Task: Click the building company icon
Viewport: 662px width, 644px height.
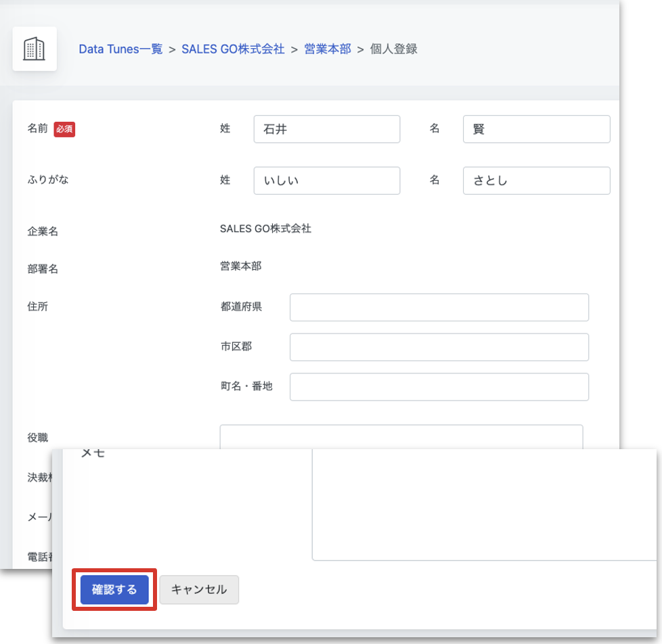Action: pos(35,49)
